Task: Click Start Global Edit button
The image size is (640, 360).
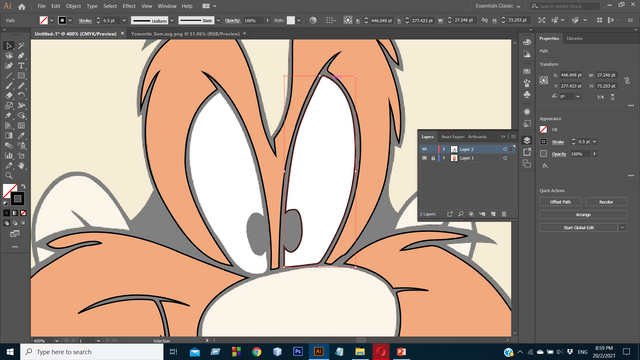Action: tap(578, 227)
